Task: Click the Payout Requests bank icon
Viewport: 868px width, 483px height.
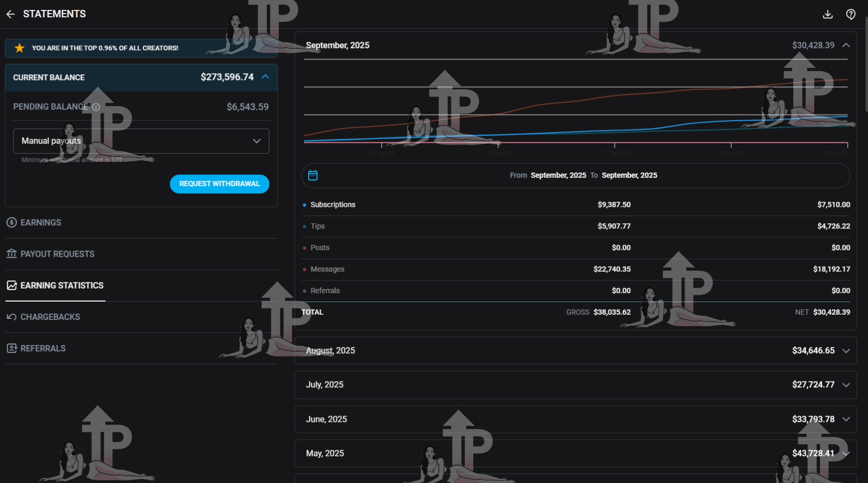Action: pos(11,254)
